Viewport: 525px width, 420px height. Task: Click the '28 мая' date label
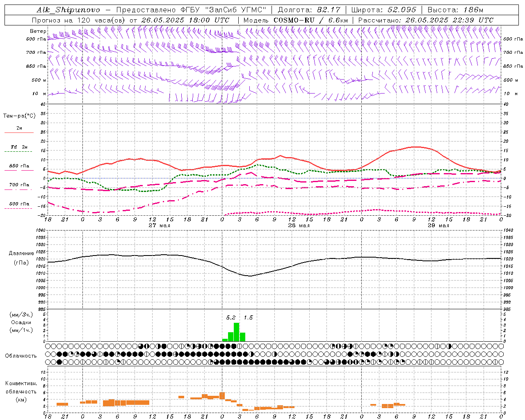point(299,226)
